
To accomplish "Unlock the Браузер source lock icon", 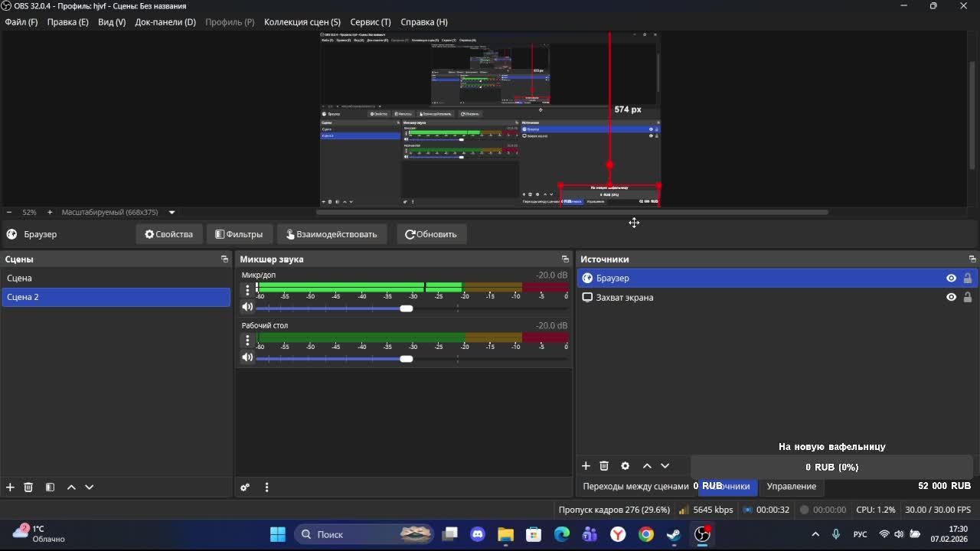I will [x=968, y=279].
